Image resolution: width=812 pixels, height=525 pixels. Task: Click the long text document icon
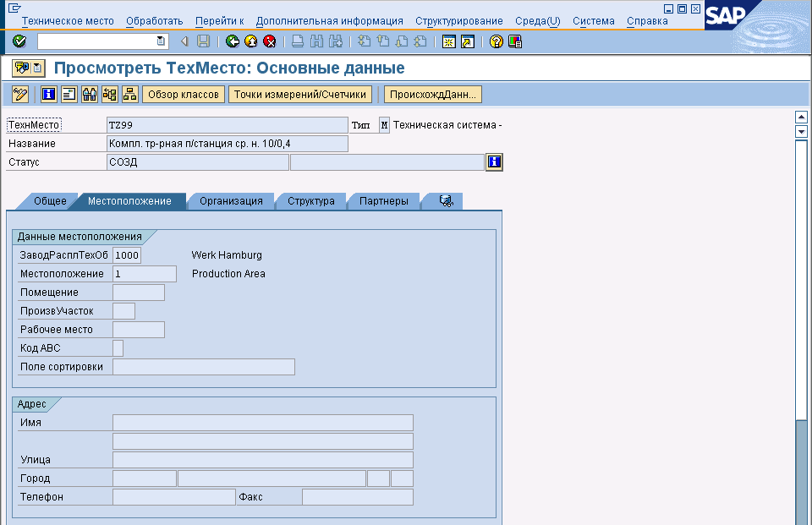pyautogui.click(x=69, y=94)
